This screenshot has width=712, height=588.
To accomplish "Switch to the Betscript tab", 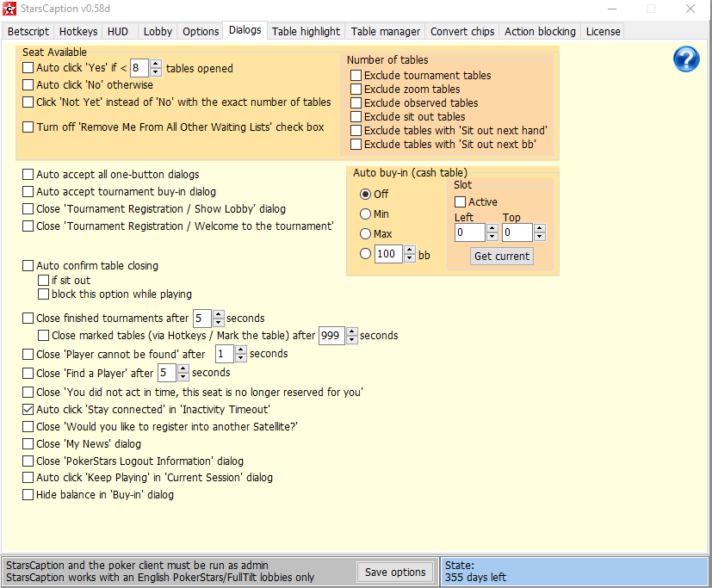I will coord(28,31).
